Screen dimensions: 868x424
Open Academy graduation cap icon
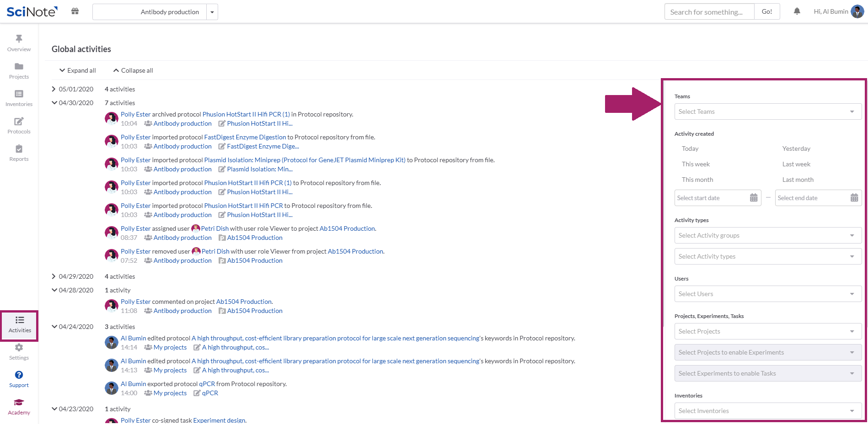(19, 402)
